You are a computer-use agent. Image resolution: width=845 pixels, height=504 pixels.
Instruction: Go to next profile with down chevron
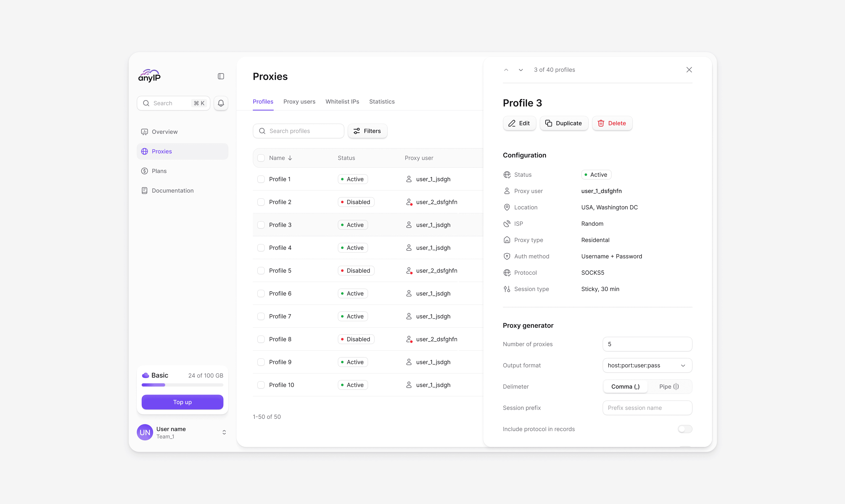(x=521, y=70)
